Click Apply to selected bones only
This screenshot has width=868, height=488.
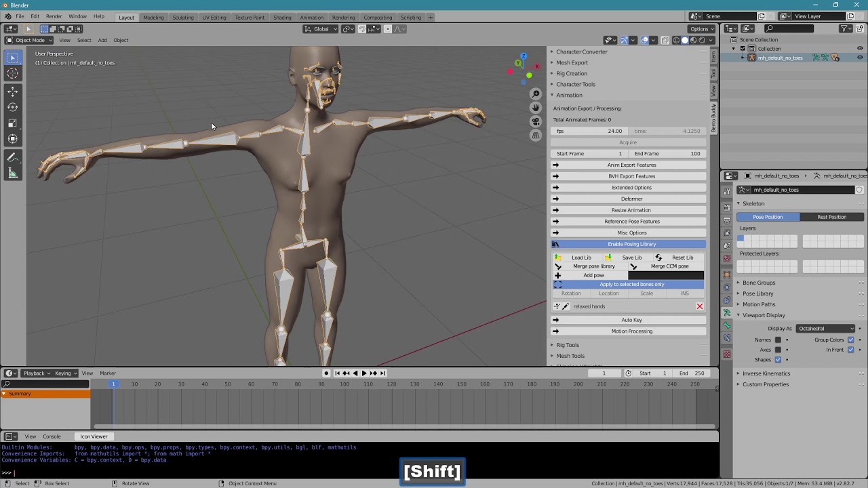click(631, 285)
